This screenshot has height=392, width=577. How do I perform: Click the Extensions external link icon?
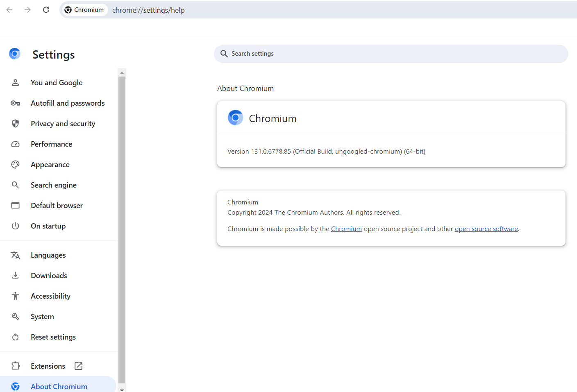(79, 366)
